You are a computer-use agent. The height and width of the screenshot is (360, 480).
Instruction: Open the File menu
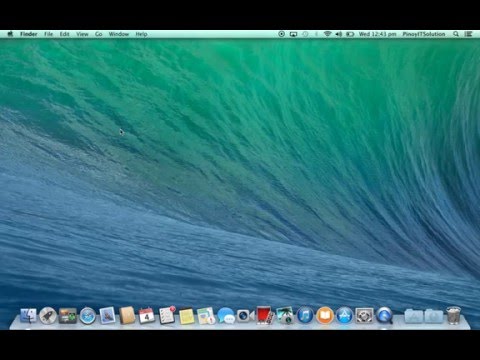coord(49,34)
